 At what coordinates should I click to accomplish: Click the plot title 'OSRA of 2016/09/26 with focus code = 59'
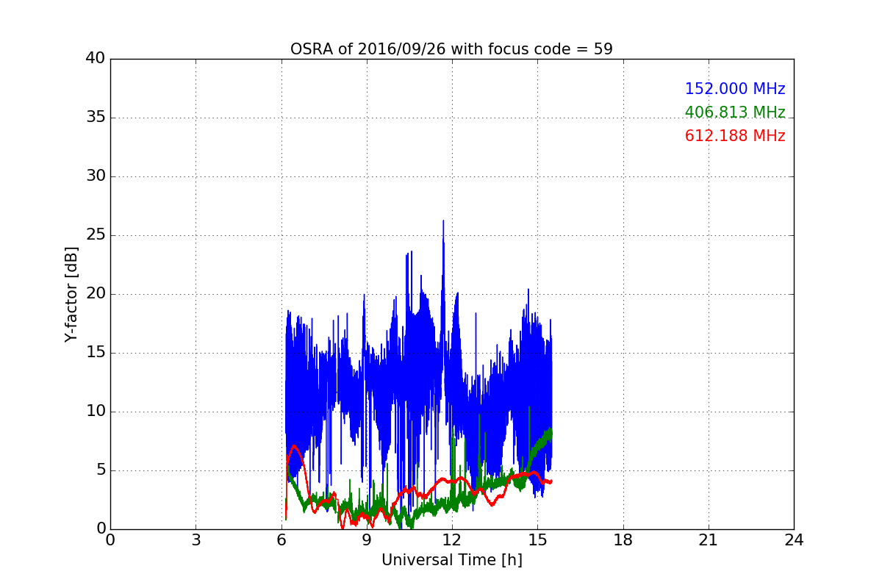pos(451,49)
